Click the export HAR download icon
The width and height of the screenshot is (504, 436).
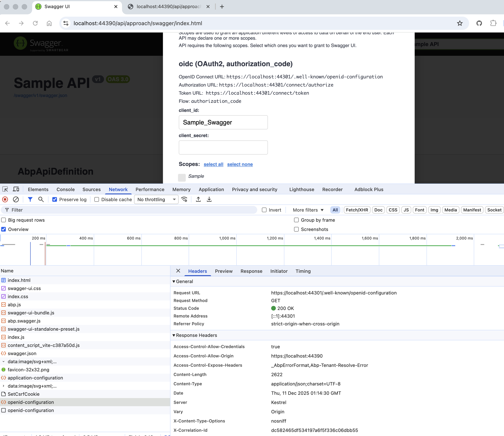[x=209, y=199]
